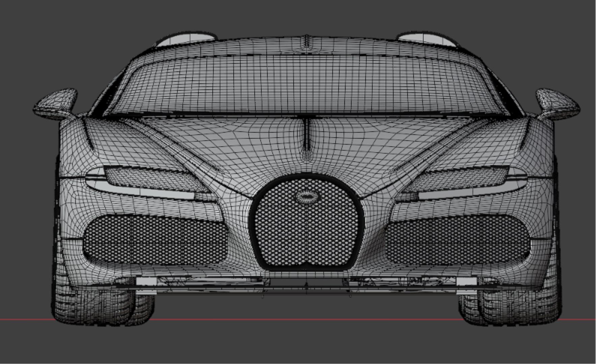
Task: Click the hood's center spine line
Action: pyautogui.click(x=307, y=134)
